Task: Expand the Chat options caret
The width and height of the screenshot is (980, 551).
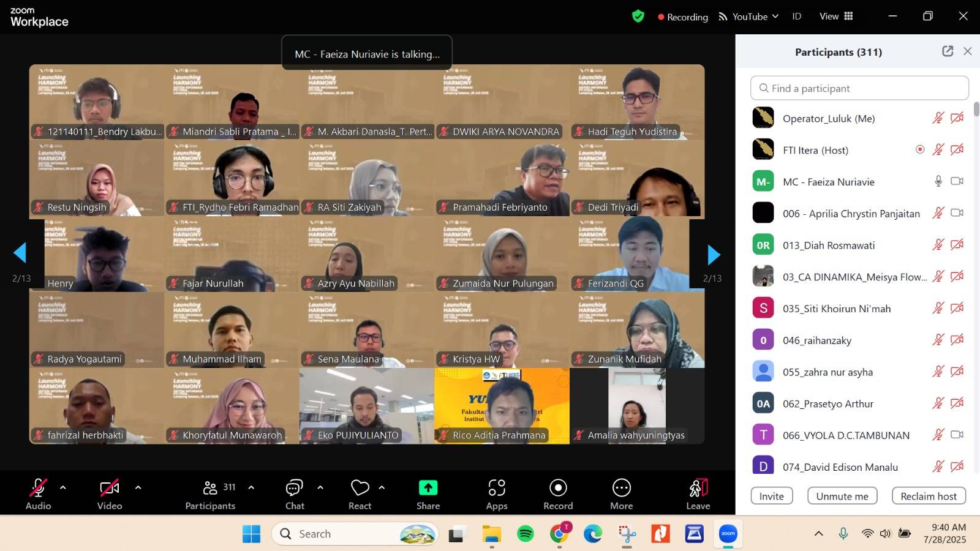Action: tap(320, 488)
